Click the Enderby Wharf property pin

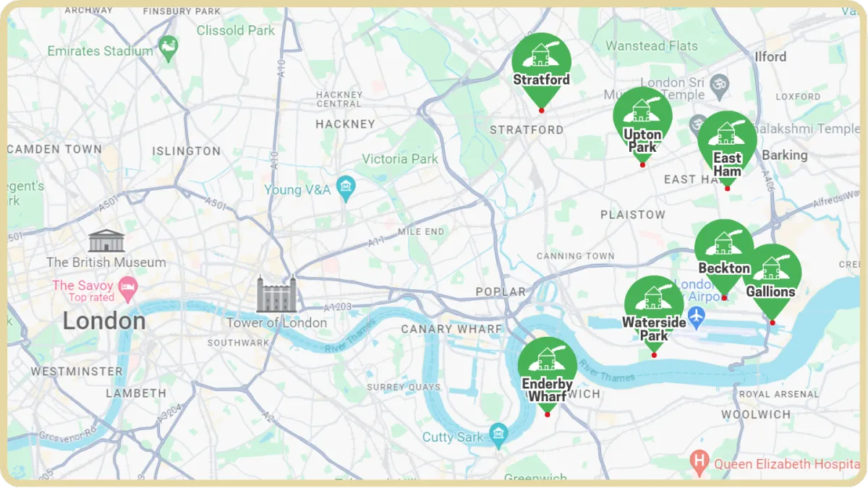[548, 376]
